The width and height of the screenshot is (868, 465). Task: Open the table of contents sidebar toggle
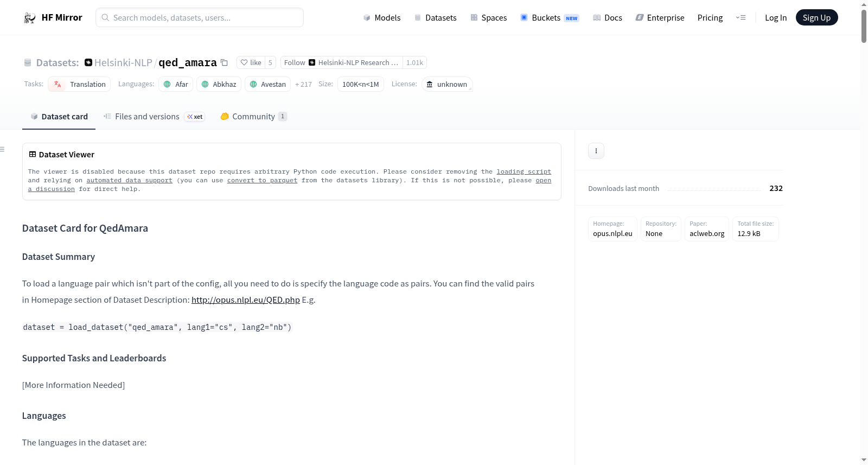(x=3, y=149)
